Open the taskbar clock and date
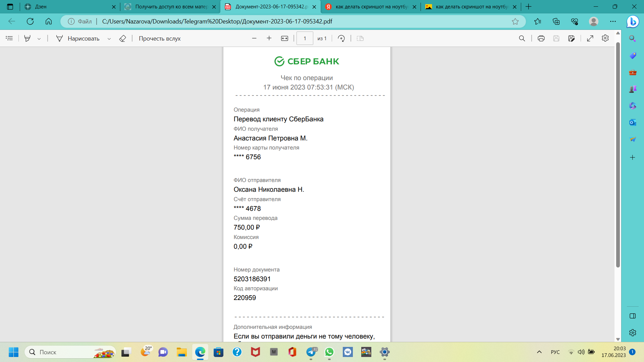 [x=613, y=352]
